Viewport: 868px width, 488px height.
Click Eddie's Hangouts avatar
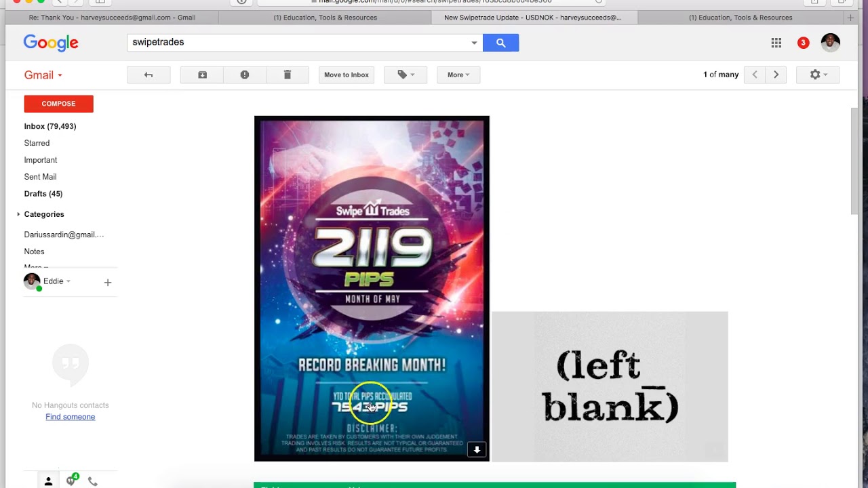click(x=32, y=282)
